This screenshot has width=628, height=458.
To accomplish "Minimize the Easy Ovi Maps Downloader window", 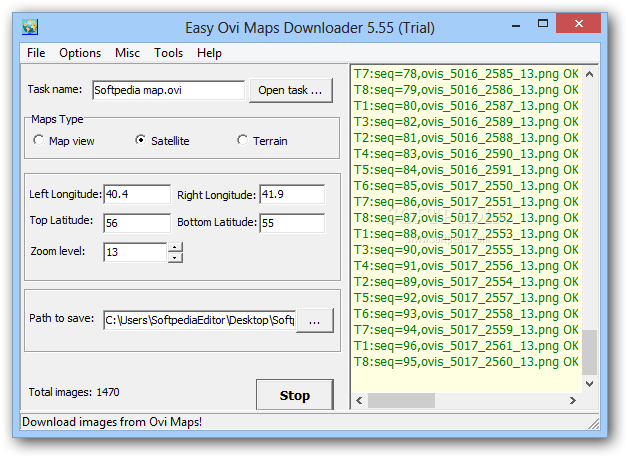I will (516, 25).
